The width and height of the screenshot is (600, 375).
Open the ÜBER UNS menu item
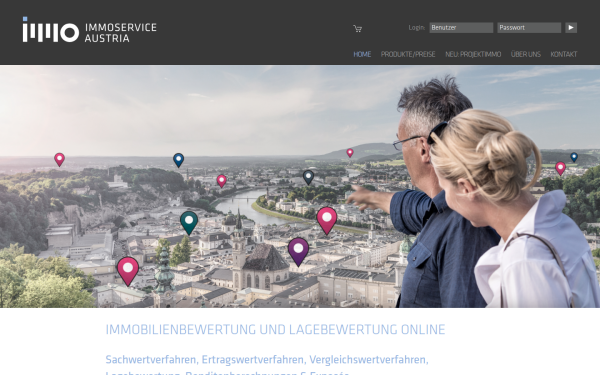[525, 54]
